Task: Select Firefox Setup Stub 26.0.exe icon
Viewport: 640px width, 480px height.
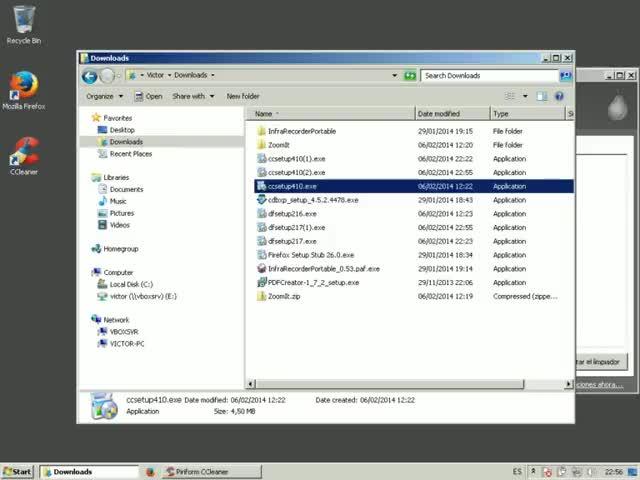Action: (262, 255)
